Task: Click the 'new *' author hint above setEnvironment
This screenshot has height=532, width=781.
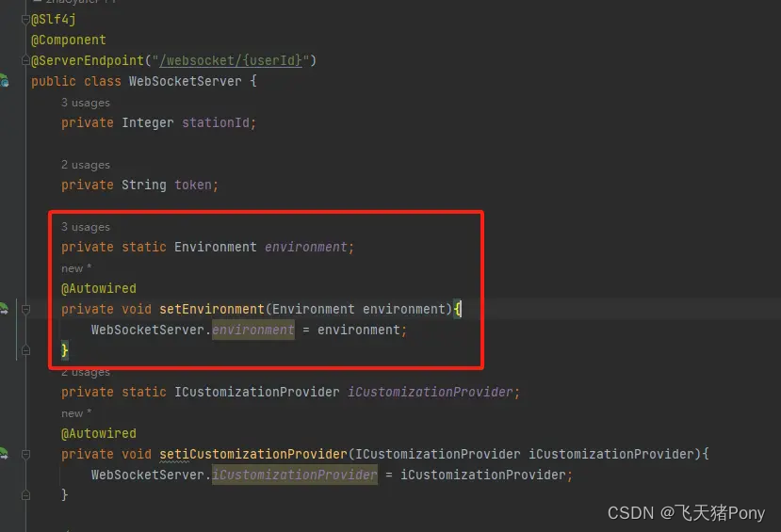Action: point(76,268)
